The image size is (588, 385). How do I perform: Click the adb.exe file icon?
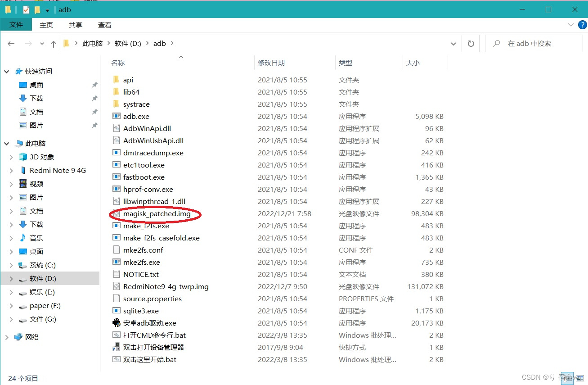(x=117, y=116)
